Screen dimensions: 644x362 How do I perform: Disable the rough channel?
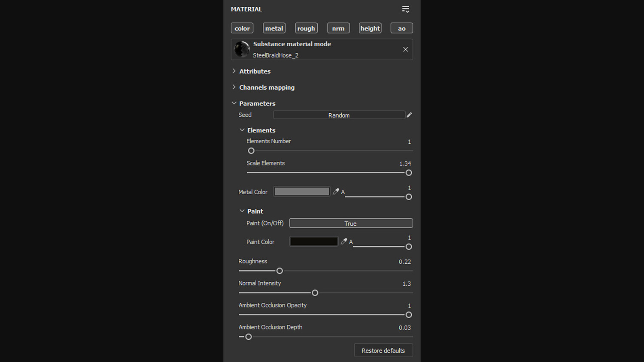pyautogui.click(x=306, y=28)
